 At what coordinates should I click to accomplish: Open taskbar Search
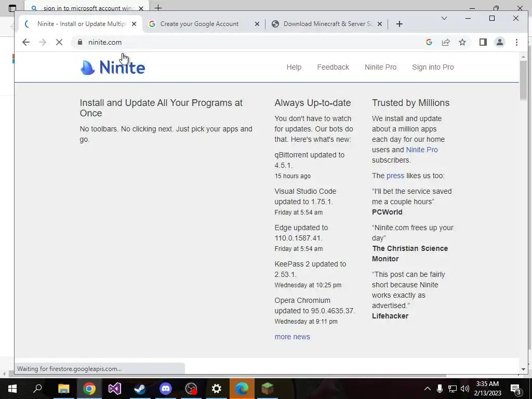(x=37, y=389)
